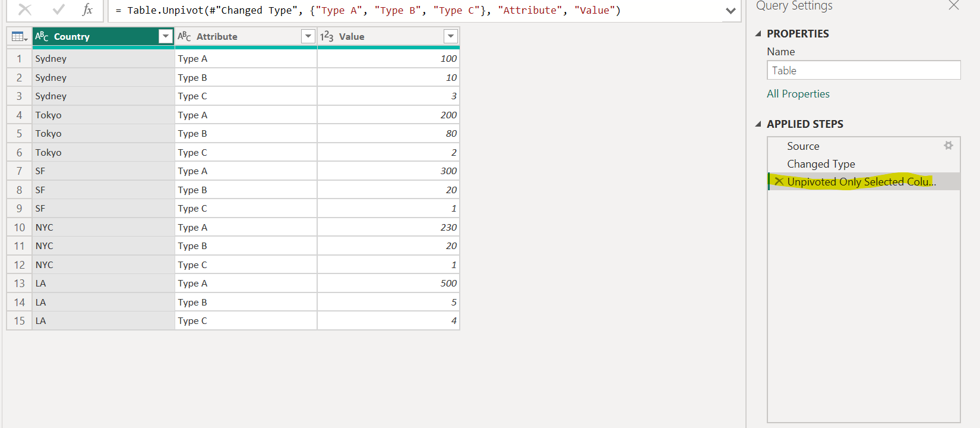Viewport: 980px width, 428px height.
Task: Click the value 4 in row 15
Action: pyautogui.click(x=388, y=320)
